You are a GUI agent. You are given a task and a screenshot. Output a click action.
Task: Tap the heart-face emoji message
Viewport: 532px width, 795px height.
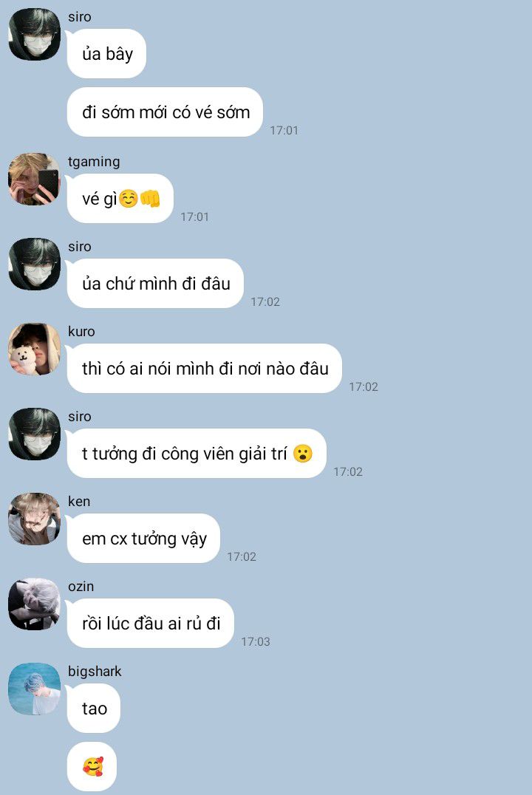pyautogui.click(x=92, y=767)
